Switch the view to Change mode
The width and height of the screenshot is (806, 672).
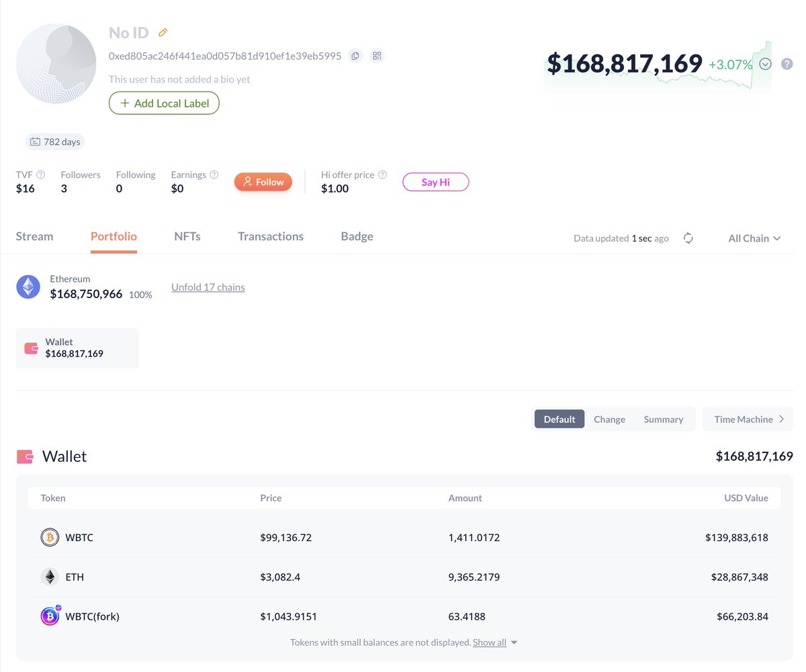[x=609, y=419]
